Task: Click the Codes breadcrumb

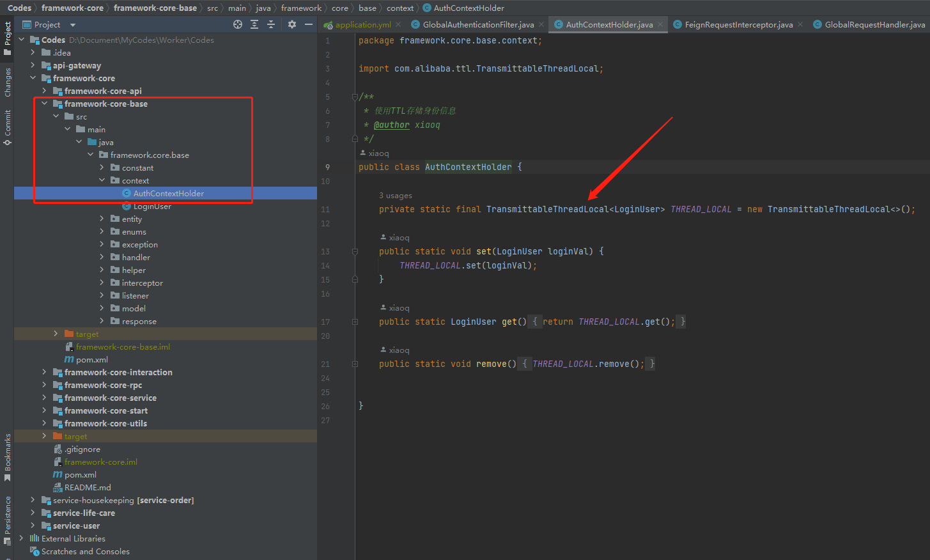Action: coord(19,8)
